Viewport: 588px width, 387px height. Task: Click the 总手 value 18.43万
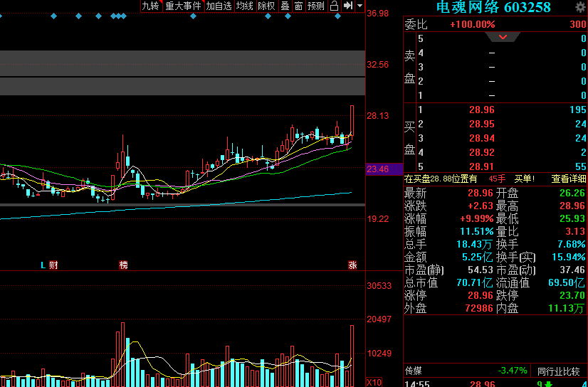(x=474, y=244)
